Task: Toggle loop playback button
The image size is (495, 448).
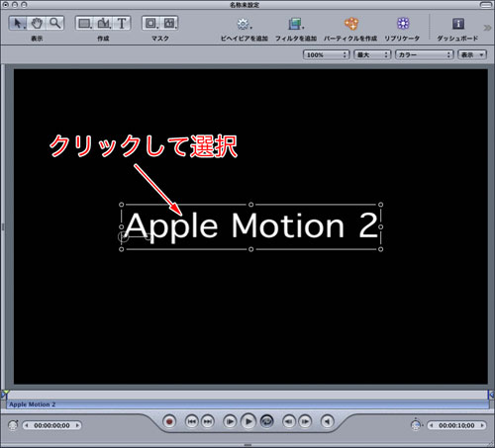Action: click(x=266, y=421)
